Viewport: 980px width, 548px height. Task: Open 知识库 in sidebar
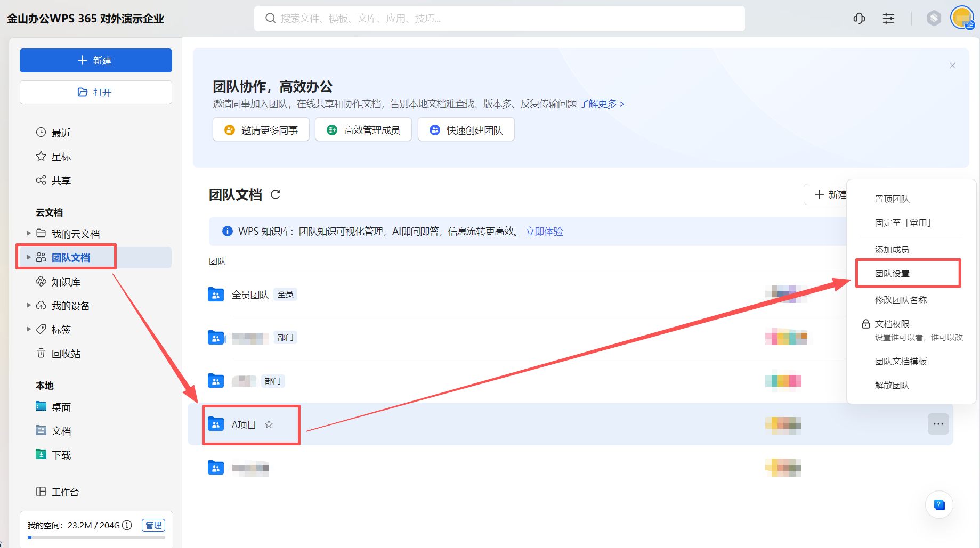click(x=58, y=282)
